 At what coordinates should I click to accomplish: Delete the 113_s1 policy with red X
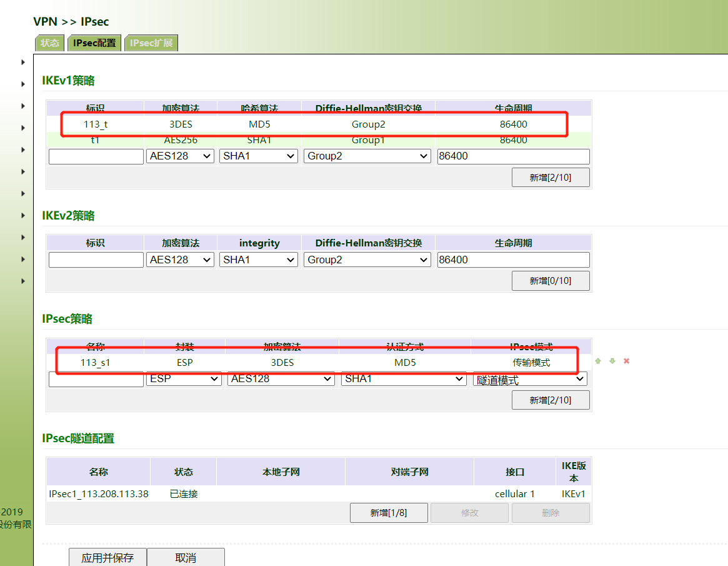[626, 361]
